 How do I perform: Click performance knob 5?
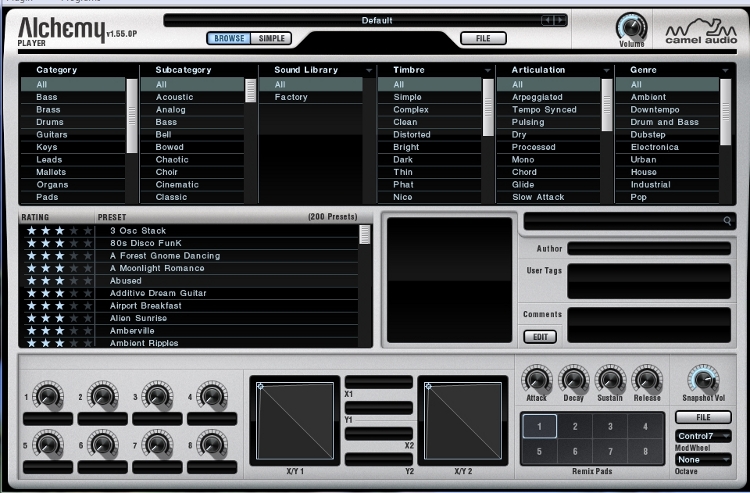[48, 444]
